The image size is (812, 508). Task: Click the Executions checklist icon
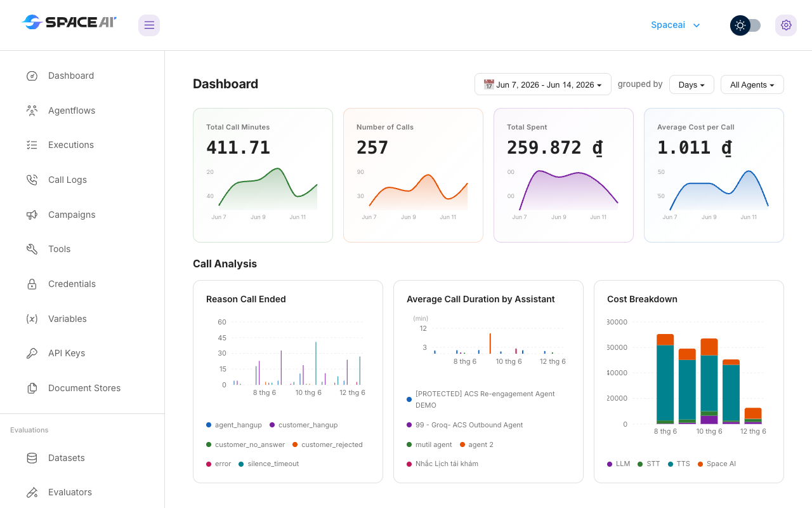[32, 145]
